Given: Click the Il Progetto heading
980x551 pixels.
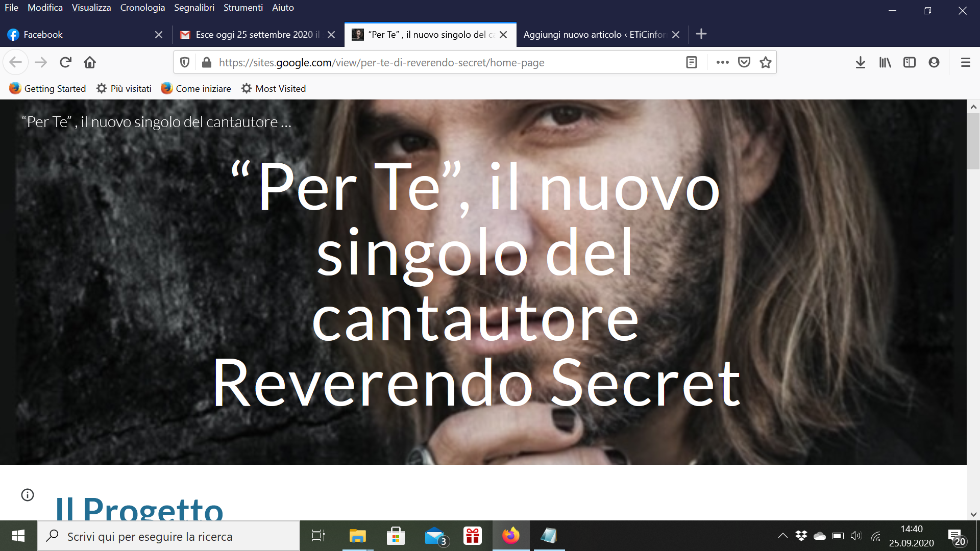Looking at the screenshot, I should 139,508.
